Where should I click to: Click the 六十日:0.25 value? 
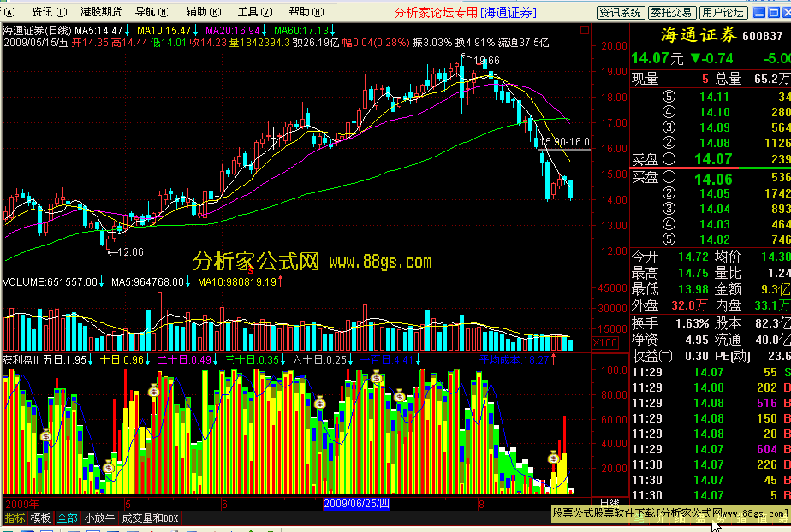(x=319, y=360)
